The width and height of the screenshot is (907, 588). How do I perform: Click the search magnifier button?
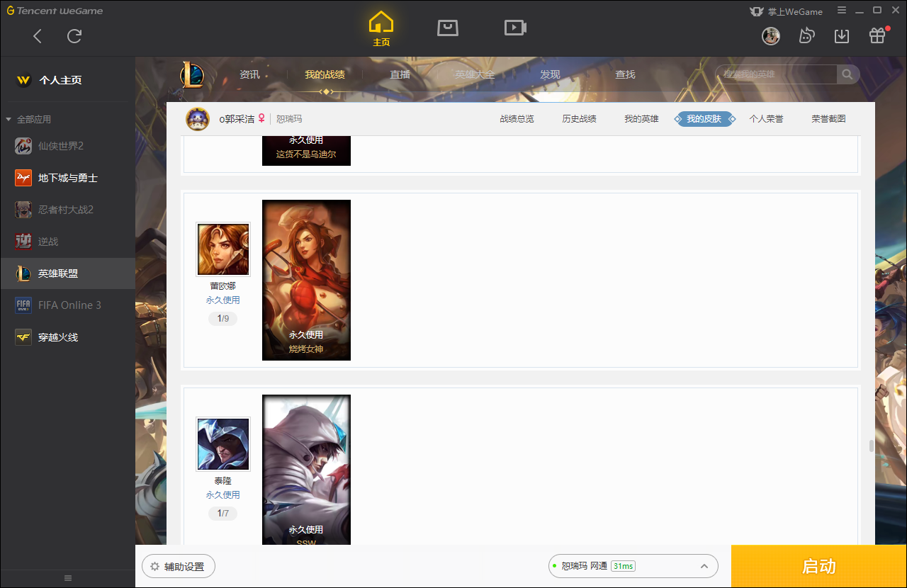pos(847,74)
